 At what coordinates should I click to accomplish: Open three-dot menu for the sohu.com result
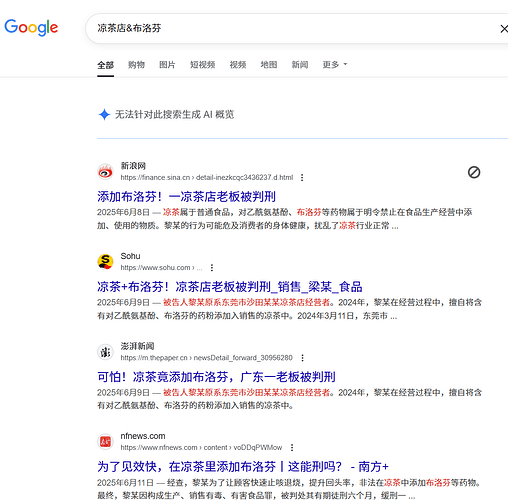(x=212, y=268)
